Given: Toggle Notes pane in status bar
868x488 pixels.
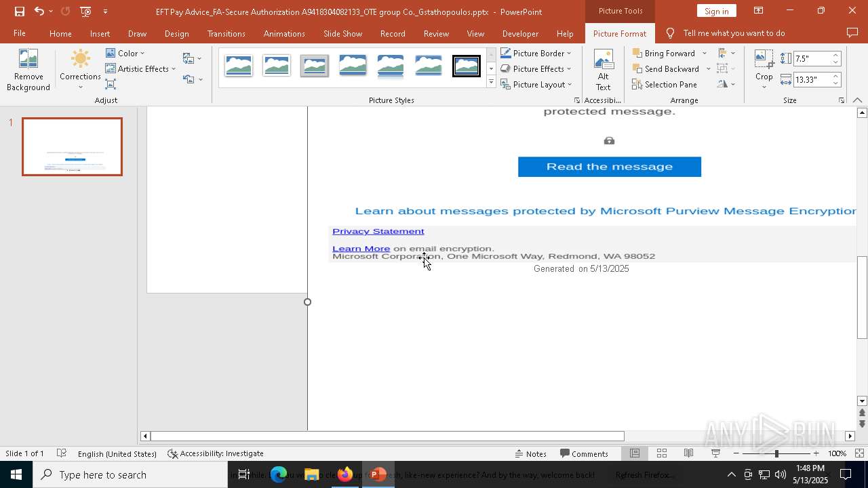Looking at the screenshot, I should tap(531, 453).
